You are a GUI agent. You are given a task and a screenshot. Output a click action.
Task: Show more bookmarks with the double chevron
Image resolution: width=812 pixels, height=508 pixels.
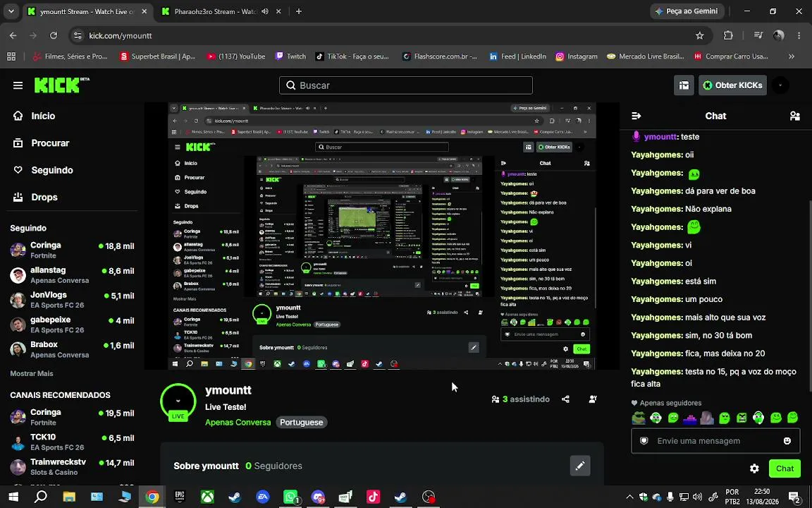[792, 56]
